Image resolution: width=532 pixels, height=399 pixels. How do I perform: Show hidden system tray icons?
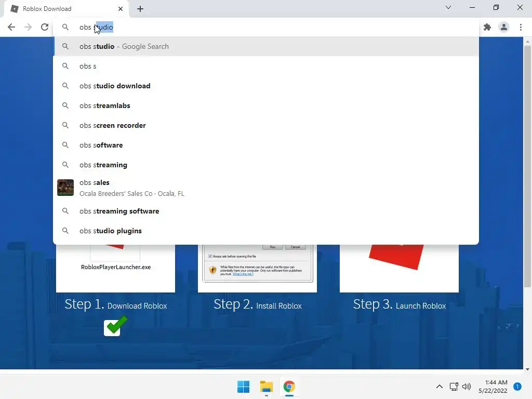(x=440, y=387)
